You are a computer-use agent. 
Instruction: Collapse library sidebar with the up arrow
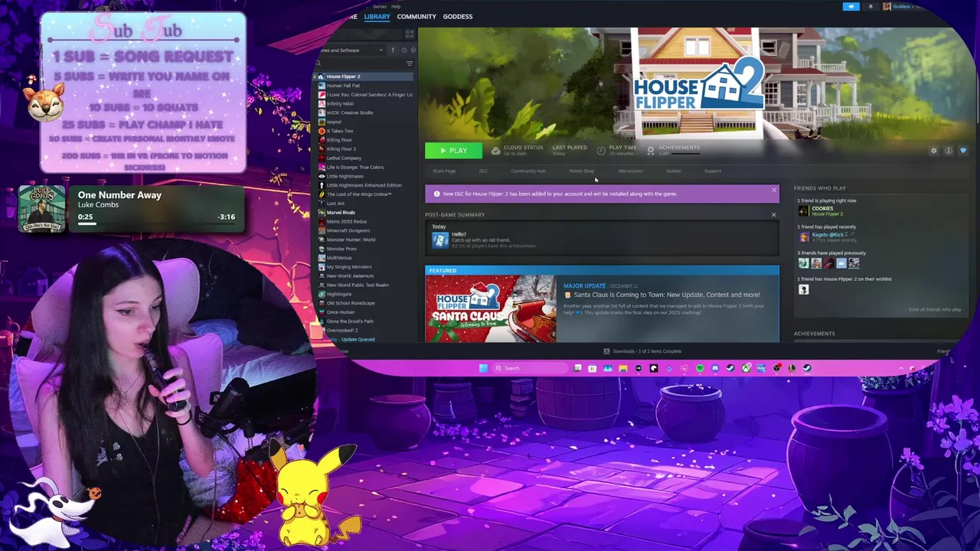[393, 51]
